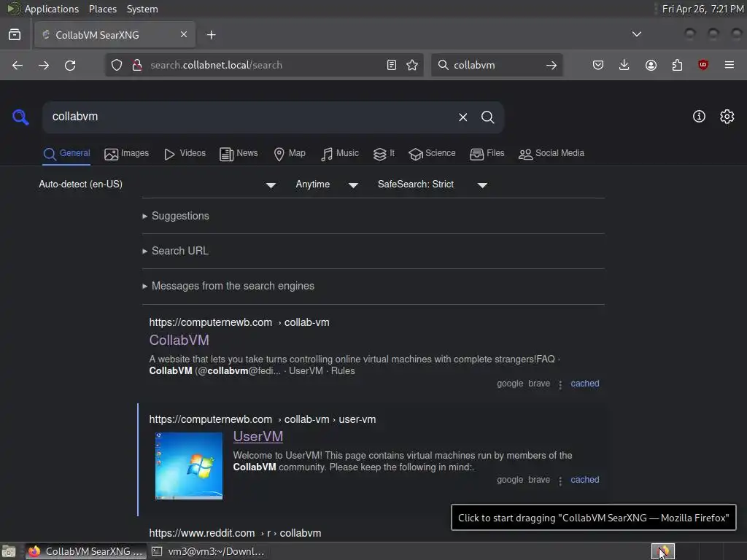Switch to the Images category
Viewport: 747px width, 560px height.
[126, 153]
